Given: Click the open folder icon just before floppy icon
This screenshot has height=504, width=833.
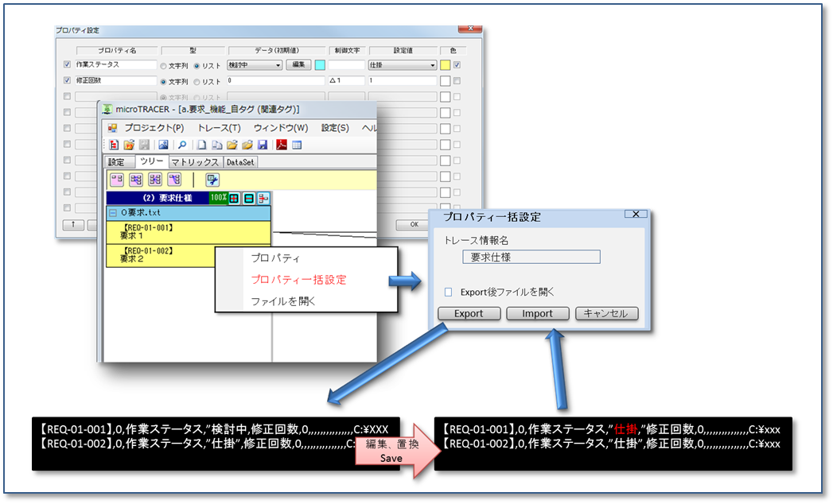Looking at the screenshot, I should (247, 145).
